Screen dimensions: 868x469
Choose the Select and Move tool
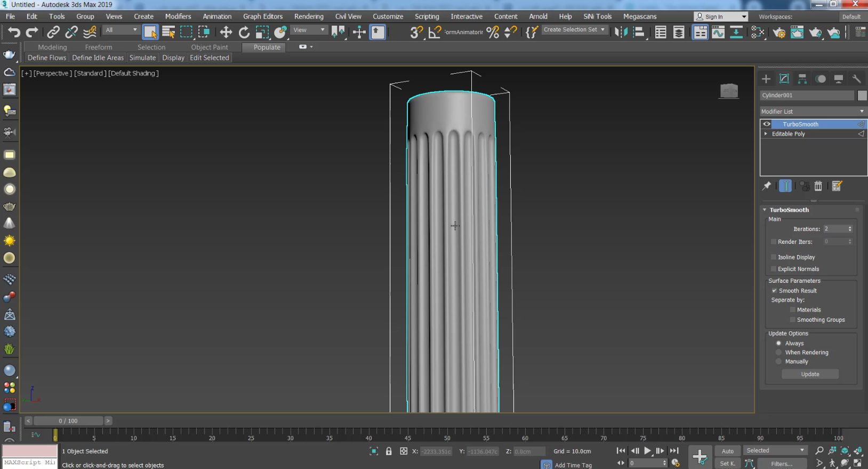[226, 33]
